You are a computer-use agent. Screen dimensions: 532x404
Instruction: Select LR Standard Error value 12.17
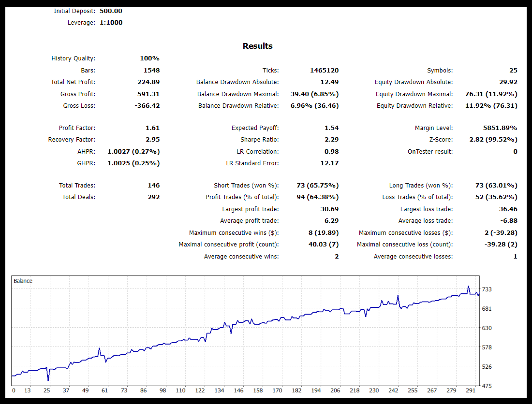[x=329, y=163]
